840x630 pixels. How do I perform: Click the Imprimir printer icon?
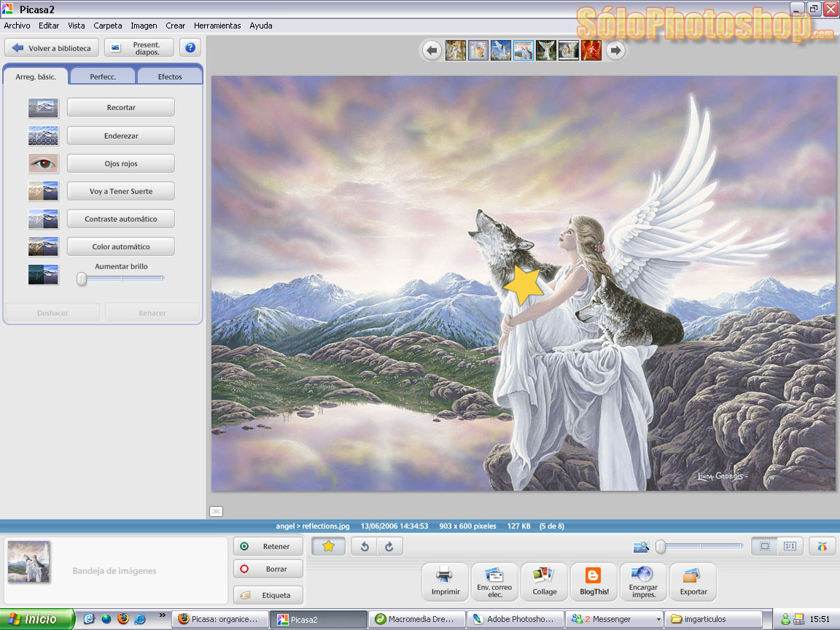pos(445,575)
